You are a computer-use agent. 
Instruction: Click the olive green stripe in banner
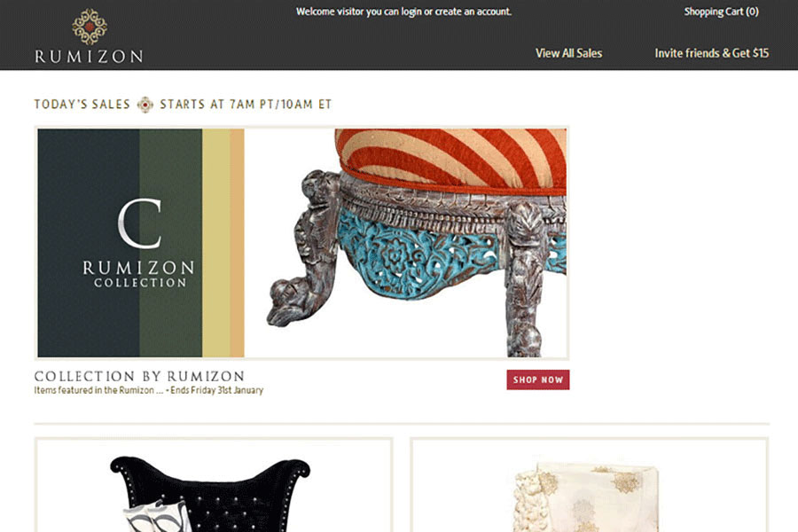coord(170,243)
